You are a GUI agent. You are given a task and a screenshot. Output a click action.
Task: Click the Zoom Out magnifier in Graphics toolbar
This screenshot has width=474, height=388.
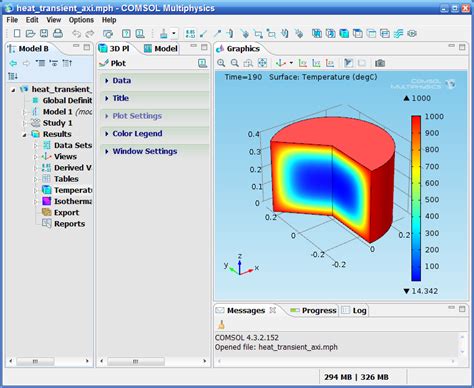[235, 63]
